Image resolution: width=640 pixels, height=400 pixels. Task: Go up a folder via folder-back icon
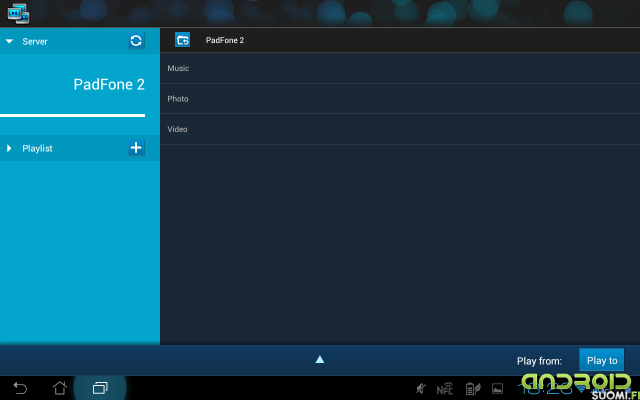[182, 40]
